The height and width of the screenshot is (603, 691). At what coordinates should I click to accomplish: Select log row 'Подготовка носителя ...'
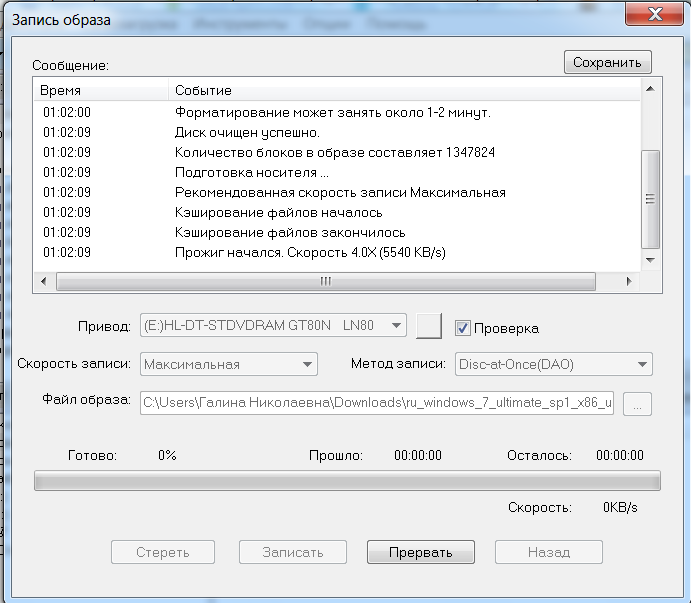337,172
